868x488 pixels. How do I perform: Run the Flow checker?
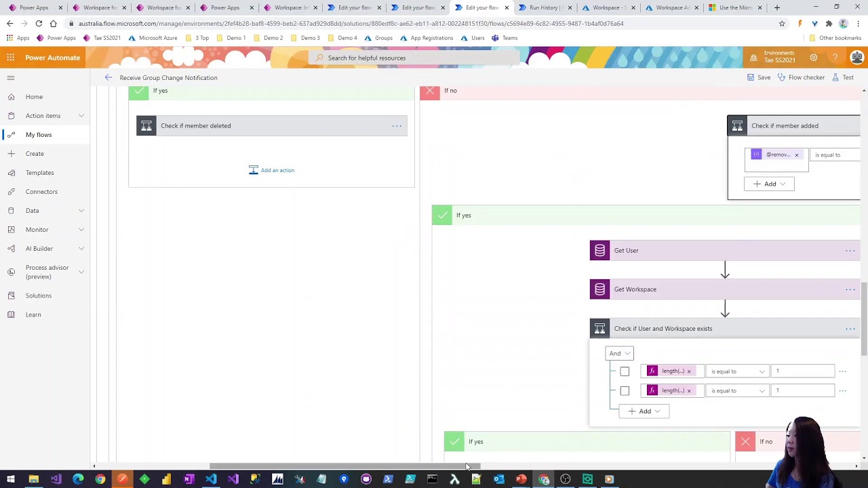(x=801, y=77)
